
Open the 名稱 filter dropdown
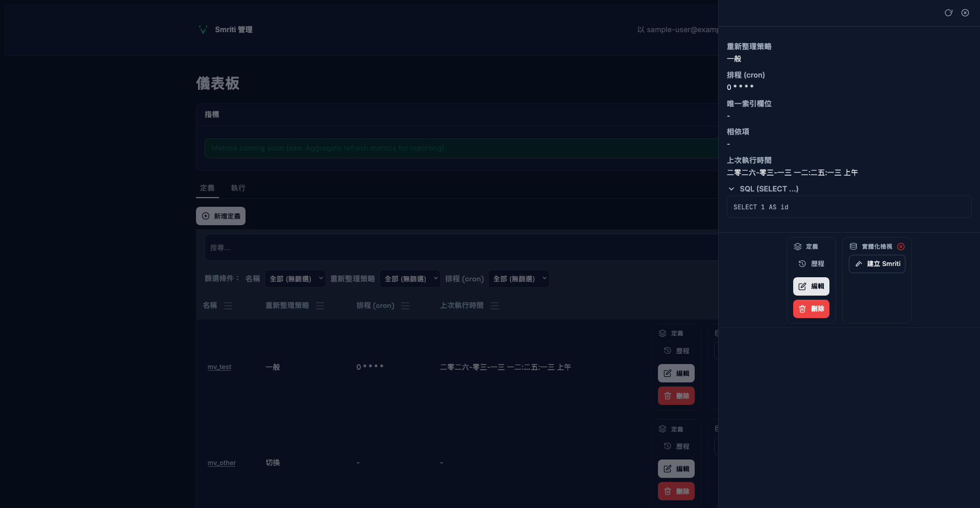tap(295, 279)
